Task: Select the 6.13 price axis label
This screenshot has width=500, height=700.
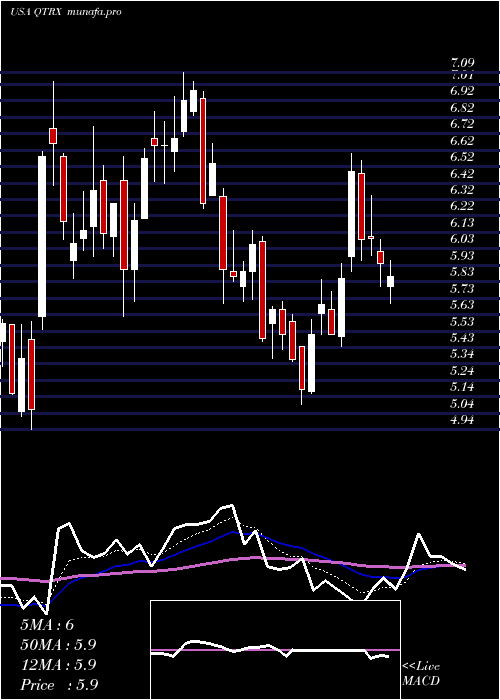Action: (462, 222)
